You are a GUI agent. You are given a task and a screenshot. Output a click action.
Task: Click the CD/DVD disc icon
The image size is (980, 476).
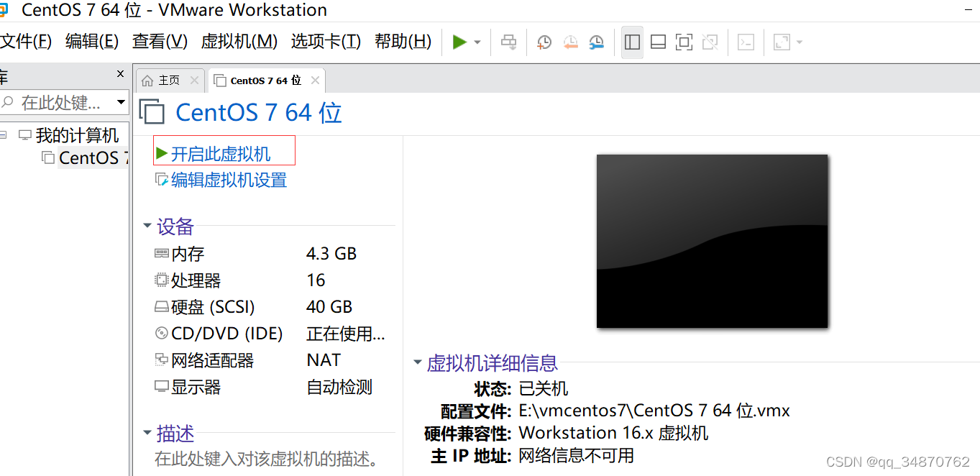(x=162, y=334)
